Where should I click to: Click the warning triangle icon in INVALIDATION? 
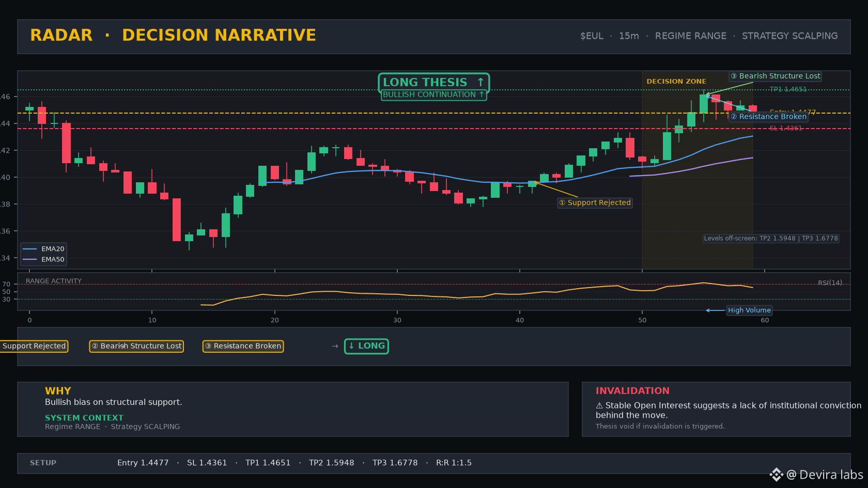599,406
